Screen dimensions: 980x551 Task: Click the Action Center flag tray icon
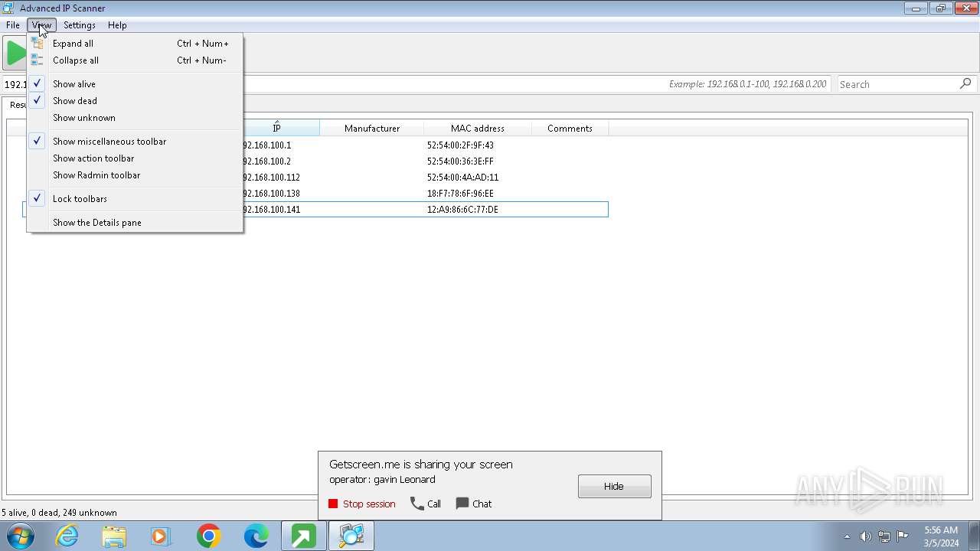(903, 536)
